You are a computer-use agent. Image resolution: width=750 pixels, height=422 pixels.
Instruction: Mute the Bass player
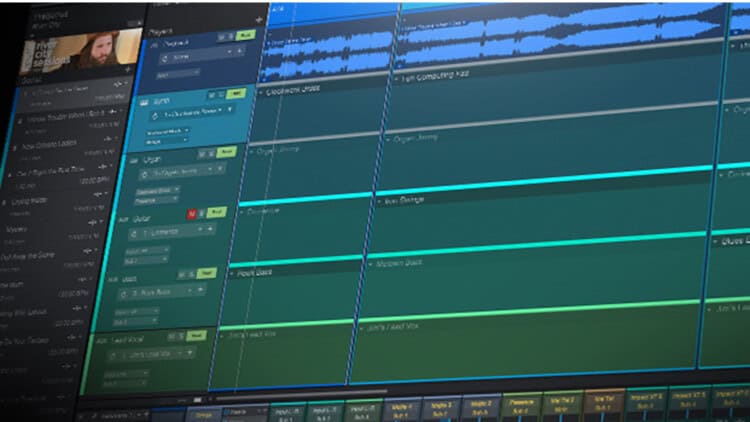tap(181, 275)
